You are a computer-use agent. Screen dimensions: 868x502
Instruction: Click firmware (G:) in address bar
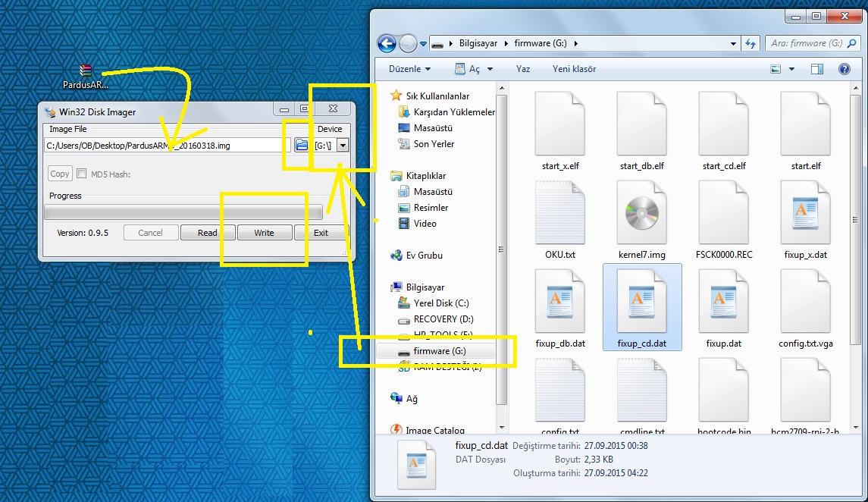[541, 43]
